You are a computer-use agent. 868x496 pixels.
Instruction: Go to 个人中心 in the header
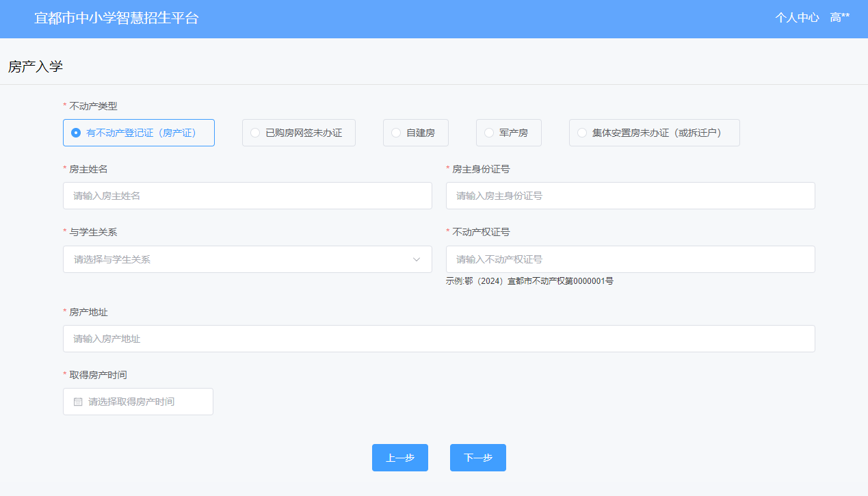(x=797, y=18)
